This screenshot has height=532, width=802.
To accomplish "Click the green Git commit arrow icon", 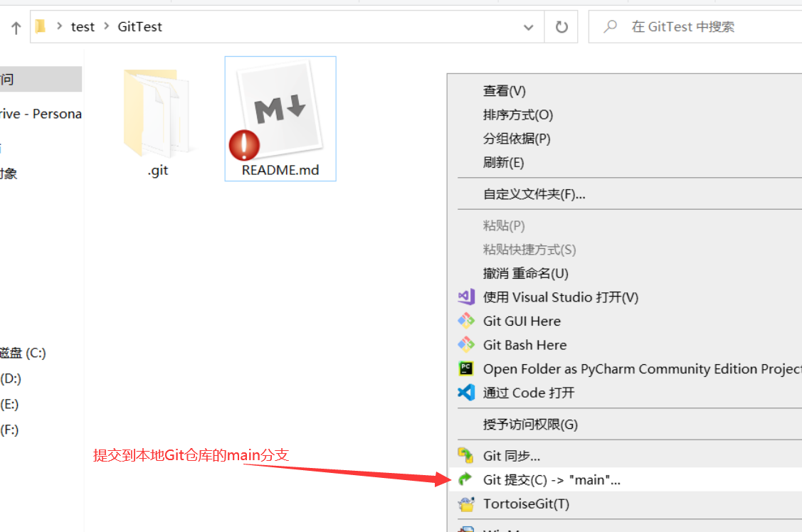I will coord(466,480).
